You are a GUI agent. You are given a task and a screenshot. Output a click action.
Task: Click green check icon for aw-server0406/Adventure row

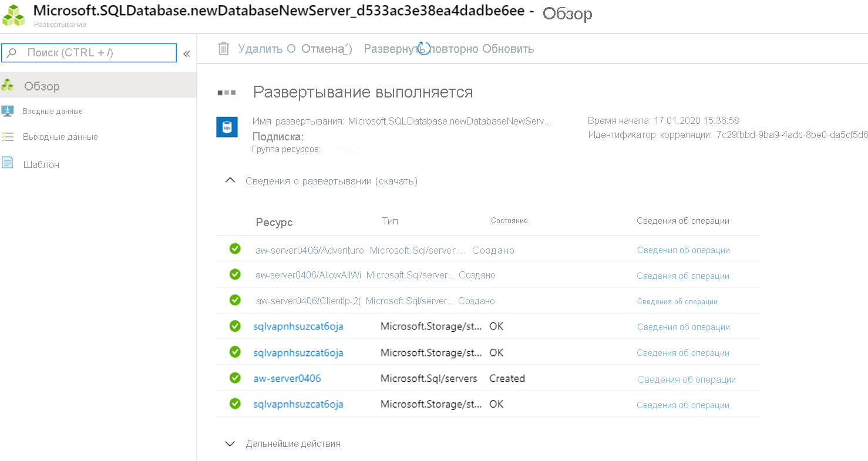[235, 249]
